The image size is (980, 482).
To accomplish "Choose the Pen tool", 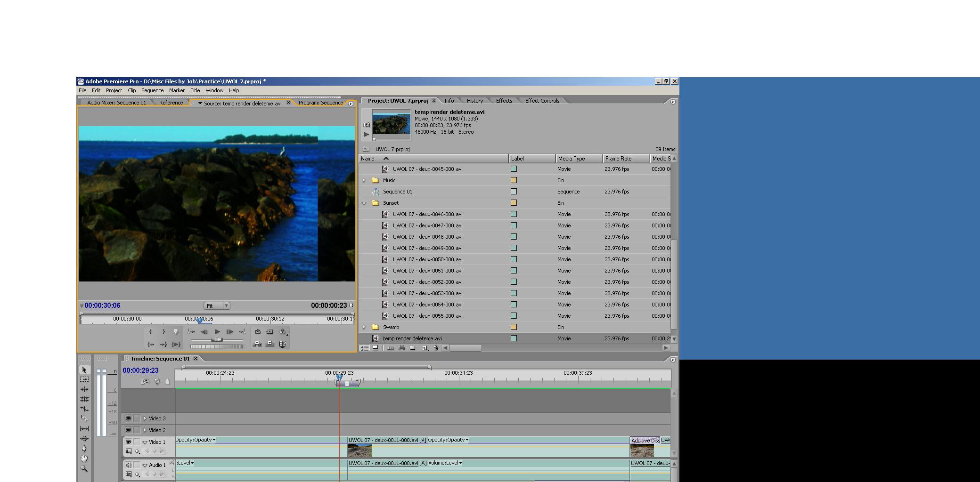I will [x=84, y=449].
